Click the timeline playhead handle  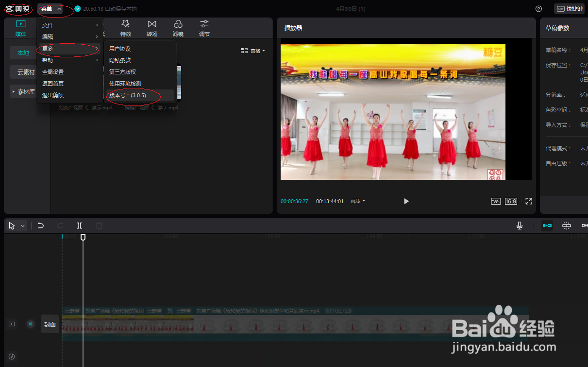[83, 237]
